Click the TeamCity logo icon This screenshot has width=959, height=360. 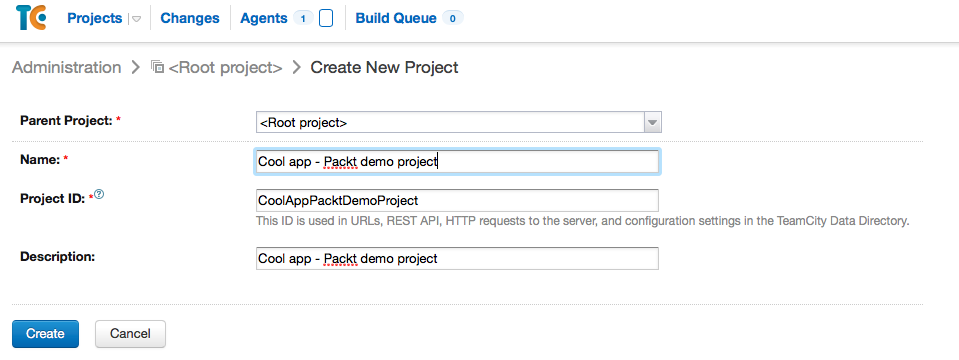click(x=31, y=18)
